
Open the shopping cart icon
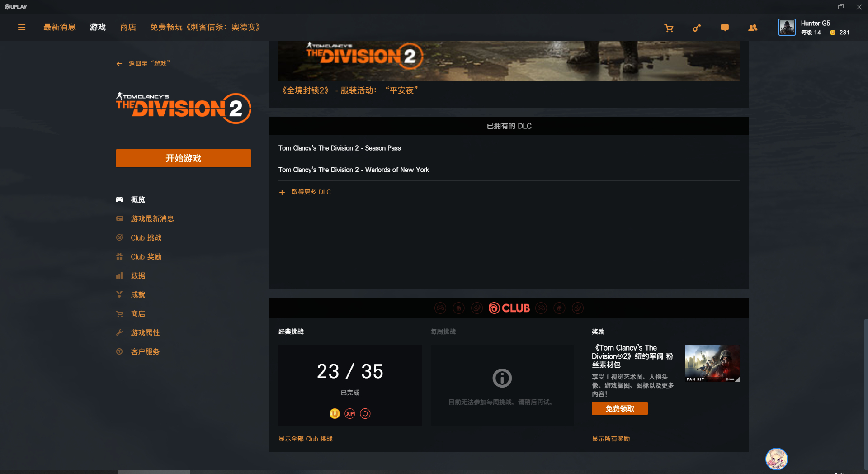[x=669, y=28]
